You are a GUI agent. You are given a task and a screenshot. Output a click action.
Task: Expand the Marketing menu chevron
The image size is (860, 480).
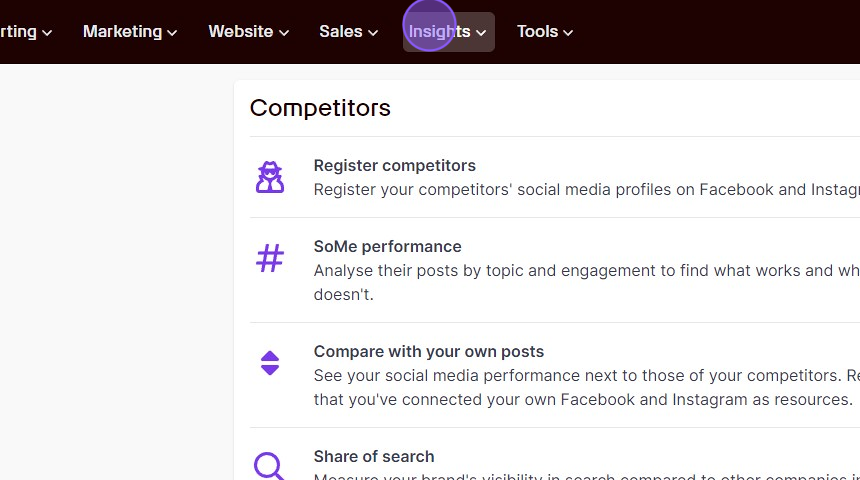click(172, 33)
